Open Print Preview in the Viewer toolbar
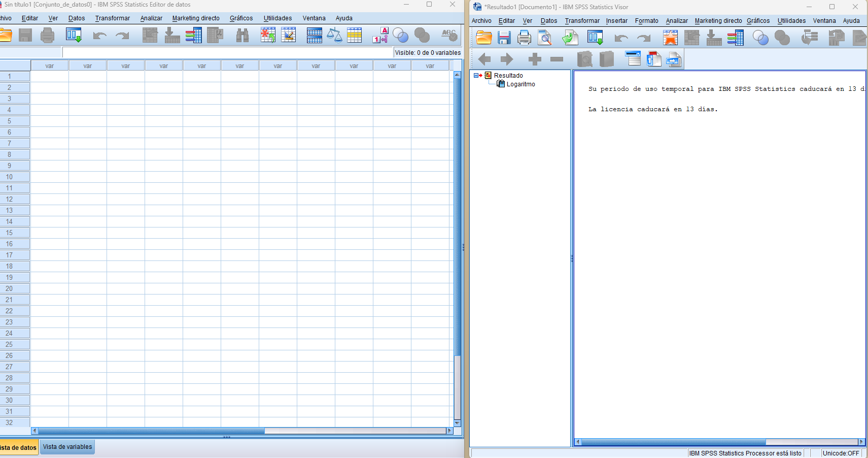 (545, 38)
